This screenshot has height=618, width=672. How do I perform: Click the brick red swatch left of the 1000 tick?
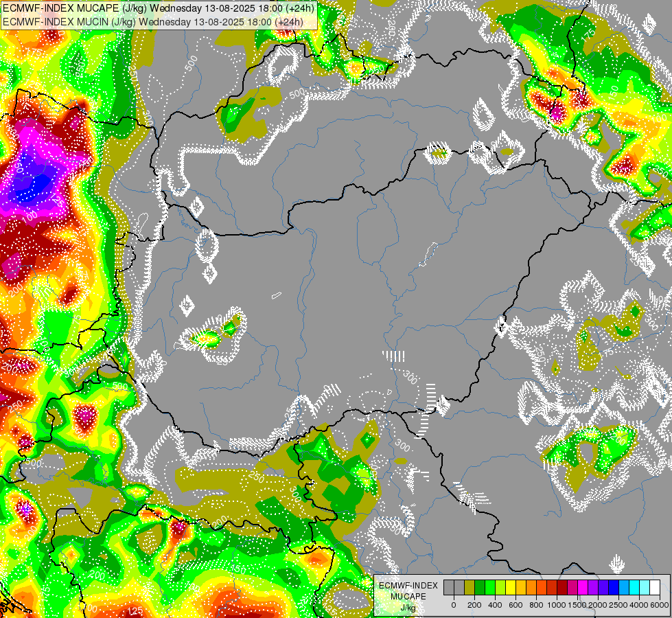coord(553,587)
